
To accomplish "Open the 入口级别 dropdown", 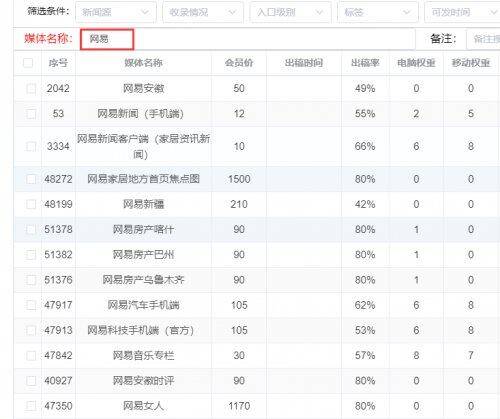I will tap(290, 12).
